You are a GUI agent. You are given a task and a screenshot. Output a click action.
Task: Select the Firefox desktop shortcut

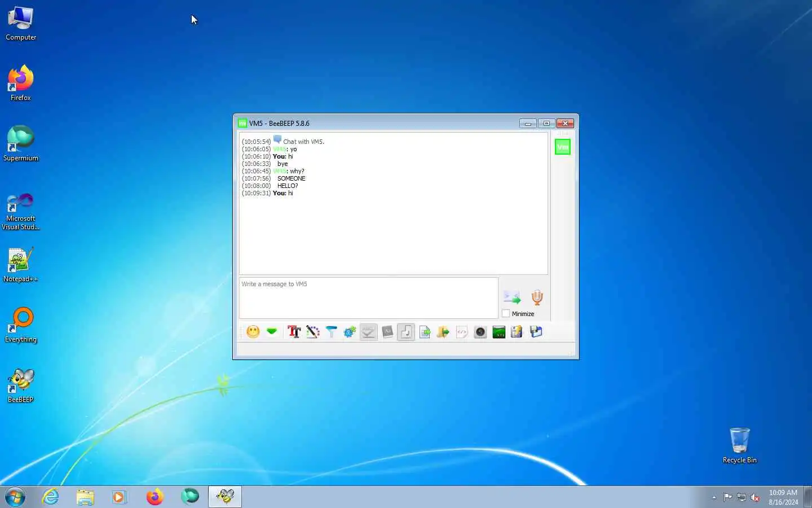pyautogui.click(x=21, y=84)
